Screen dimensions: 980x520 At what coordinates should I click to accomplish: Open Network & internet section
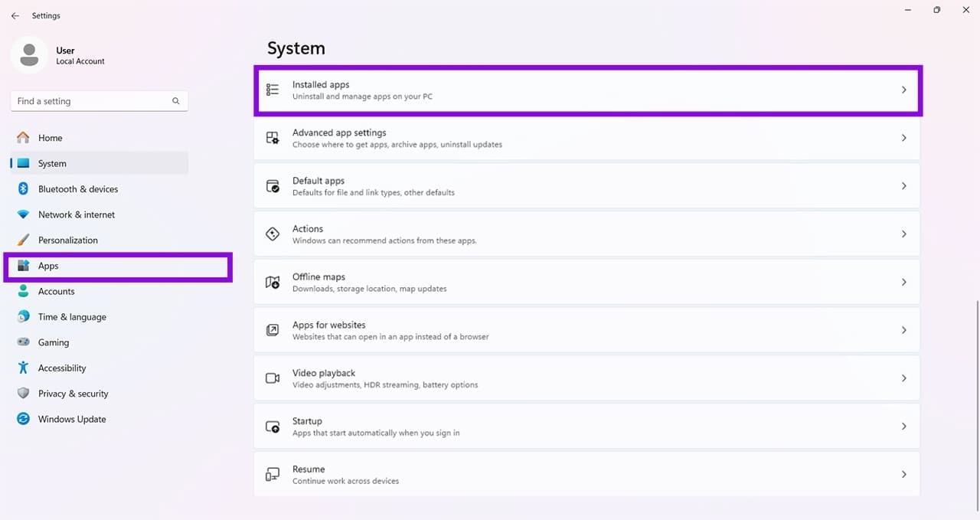click(x=100, y=214)
